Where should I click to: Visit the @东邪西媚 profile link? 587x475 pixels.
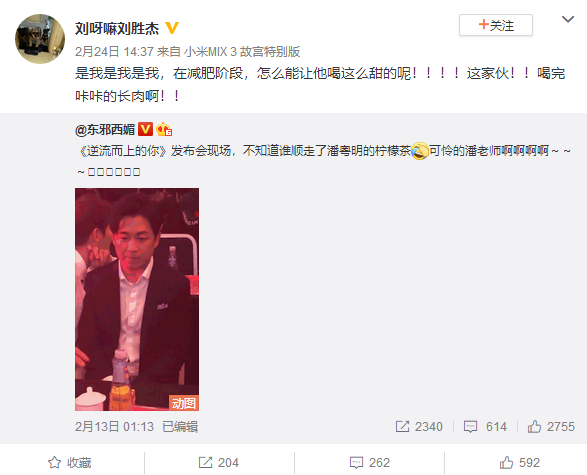click(x=105, y=130)
